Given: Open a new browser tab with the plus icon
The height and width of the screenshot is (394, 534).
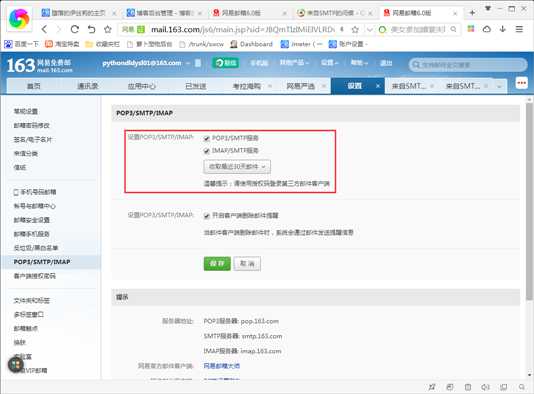Looking at the screenshot, I should pos(472,13).
